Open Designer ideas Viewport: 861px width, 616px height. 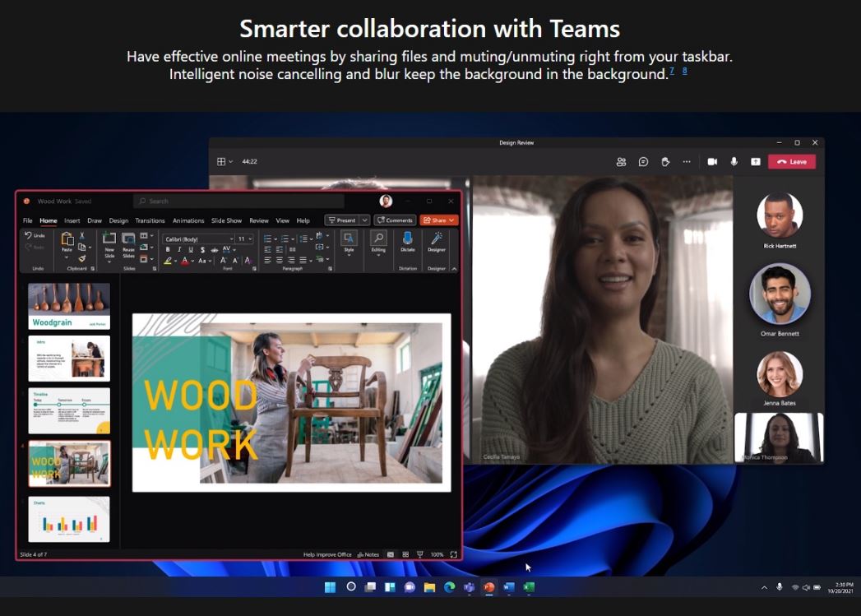(x=437, y=242)
